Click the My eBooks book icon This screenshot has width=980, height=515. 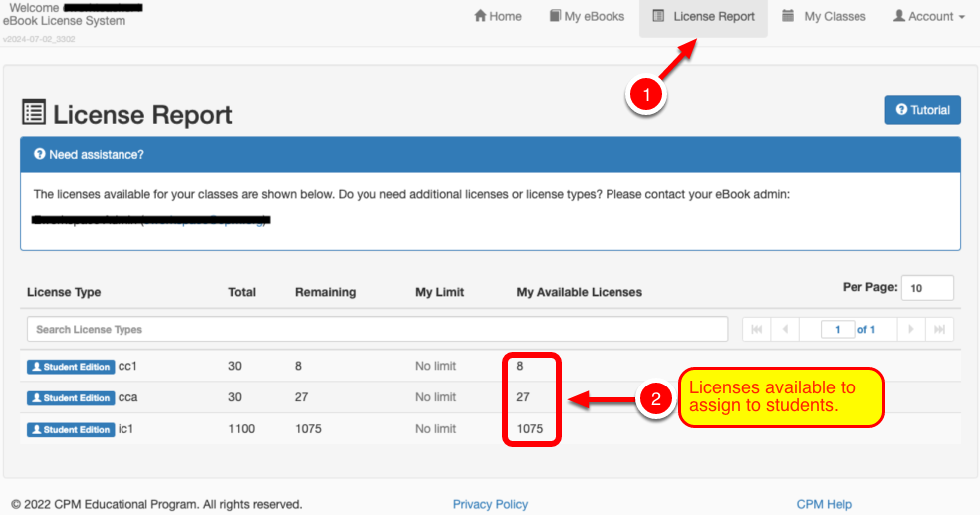click(555, 16)
